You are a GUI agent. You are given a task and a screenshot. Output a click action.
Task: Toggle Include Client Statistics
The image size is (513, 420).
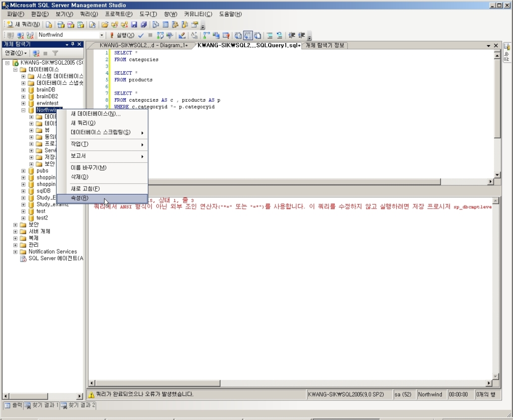(216, 35)
